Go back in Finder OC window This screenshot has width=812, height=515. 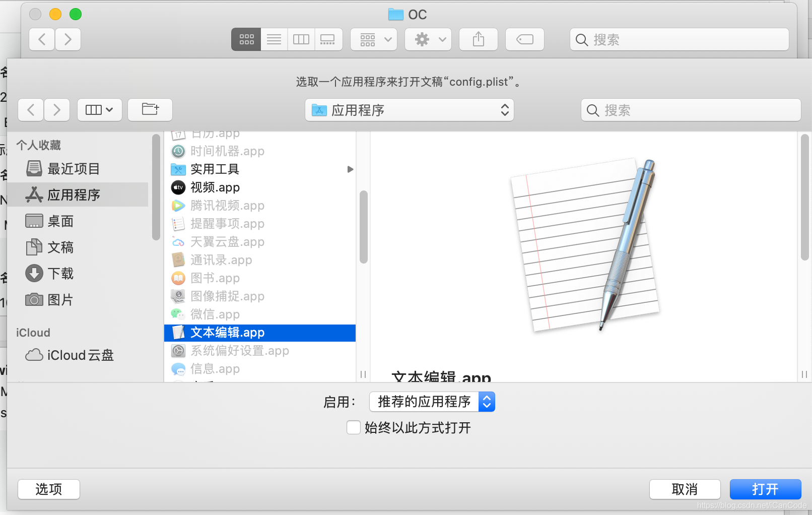42,39
